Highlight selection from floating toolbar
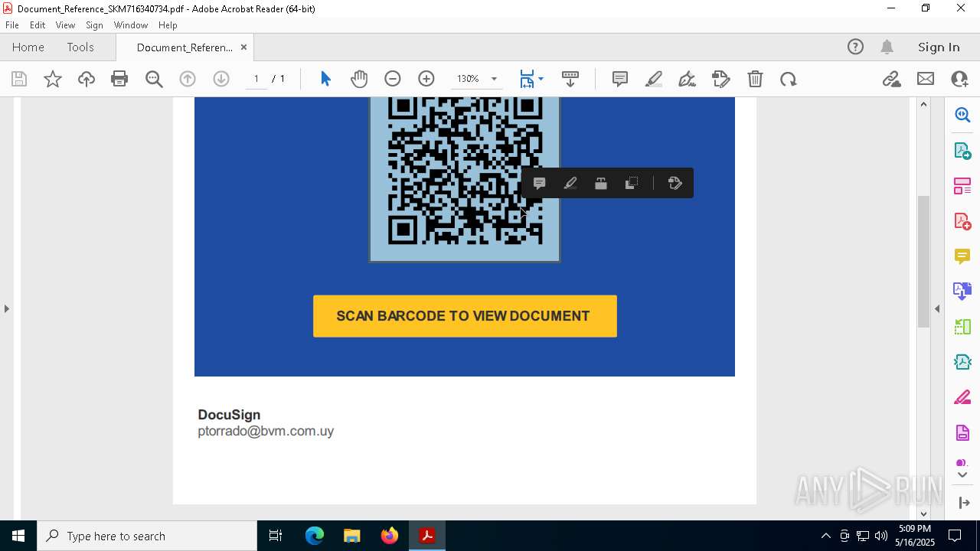This screenshot has height=551, width=980. (570, 183)
